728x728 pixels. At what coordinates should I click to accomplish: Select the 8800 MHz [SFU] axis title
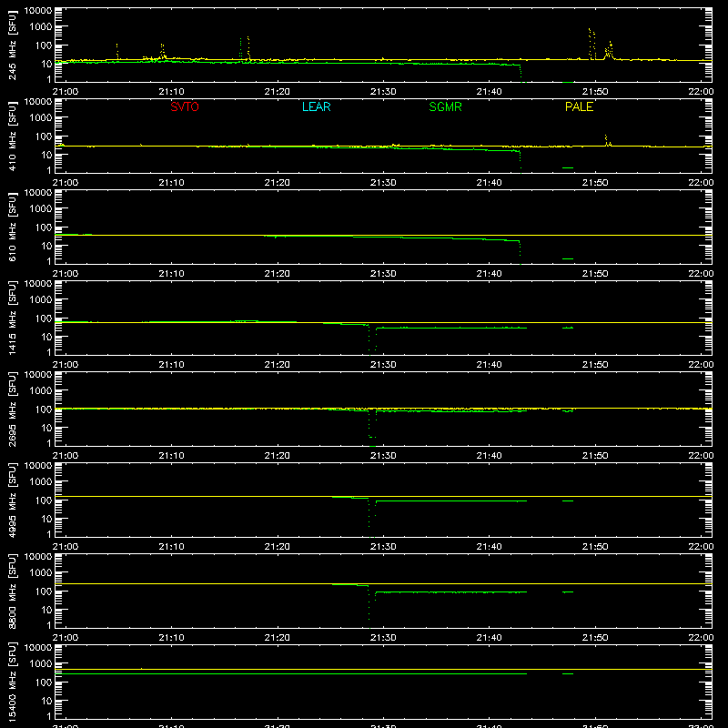[x=13, y=591]
